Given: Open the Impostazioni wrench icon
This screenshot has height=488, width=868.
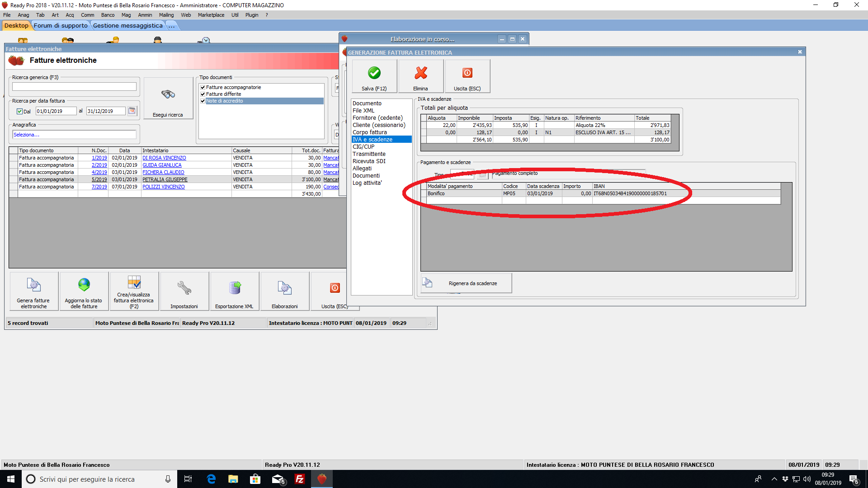Looking at the screenshot, I should coord(184,288).
